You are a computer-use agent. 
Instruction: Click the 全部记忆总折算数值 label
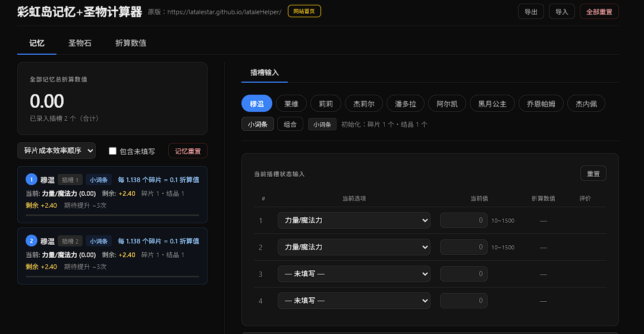point(58,79)
